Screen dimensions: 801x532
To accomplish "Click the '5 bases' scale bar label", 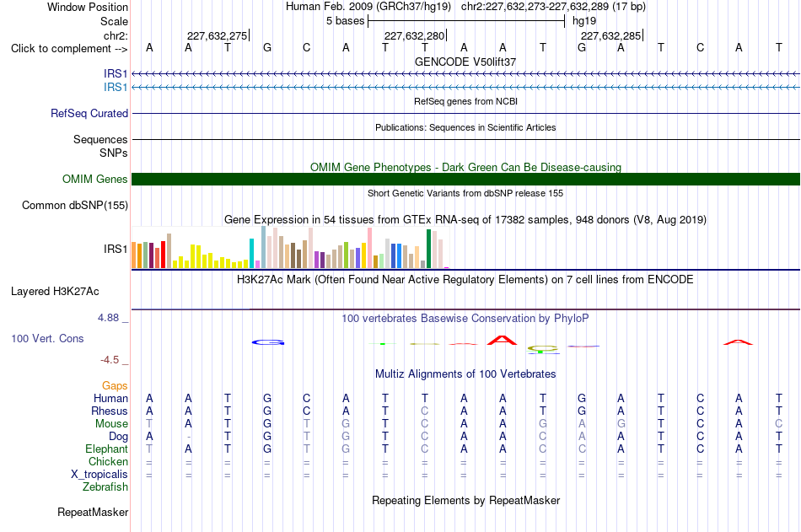I will pos(346,21).
